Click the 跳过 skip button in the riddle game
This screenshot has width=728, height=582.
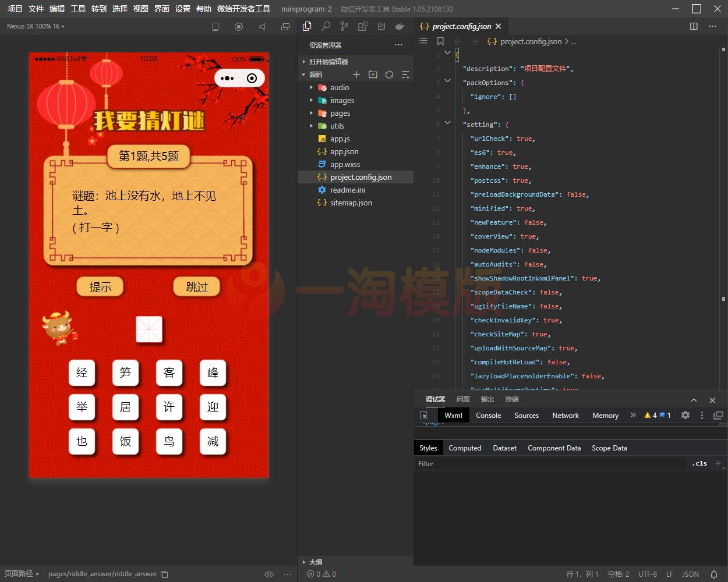(196, 286)
